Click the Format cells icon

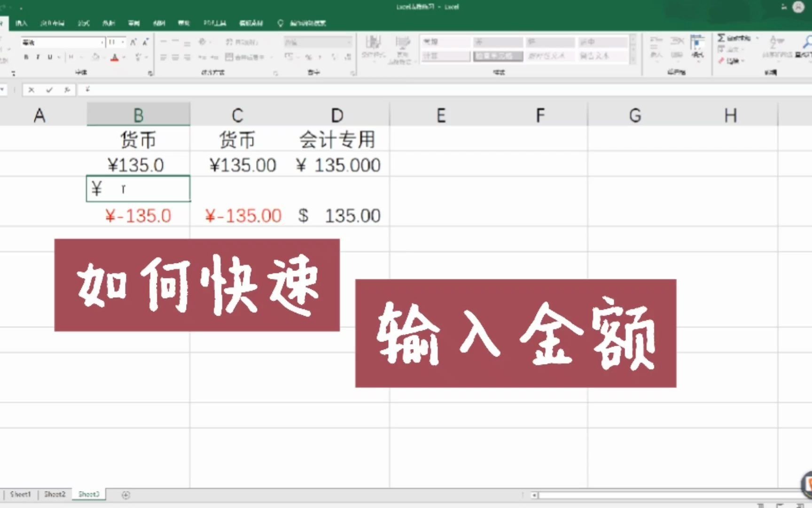(697, 48)
